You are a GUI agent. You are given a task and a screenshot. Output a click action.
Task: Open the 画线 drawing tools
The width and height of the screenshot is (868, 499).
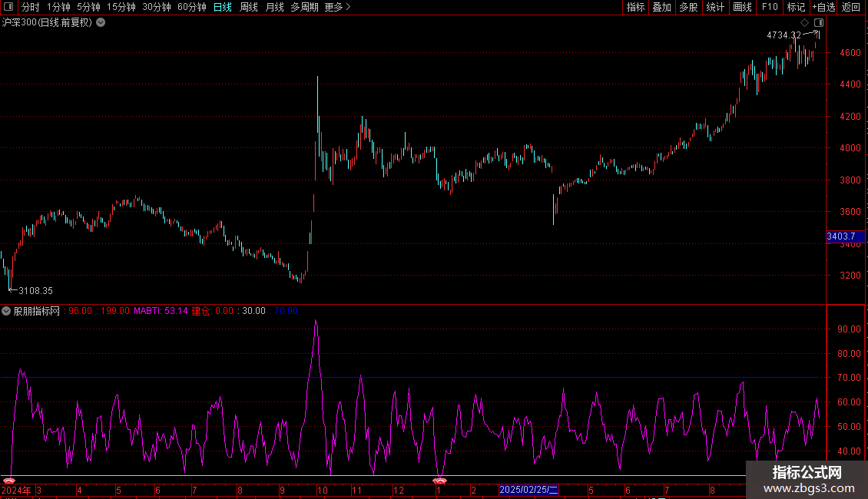tap(742, 7)
